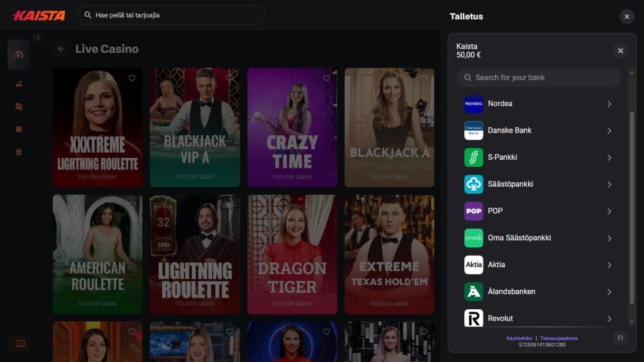Open the cherries slots icon in sidebar

19,84
